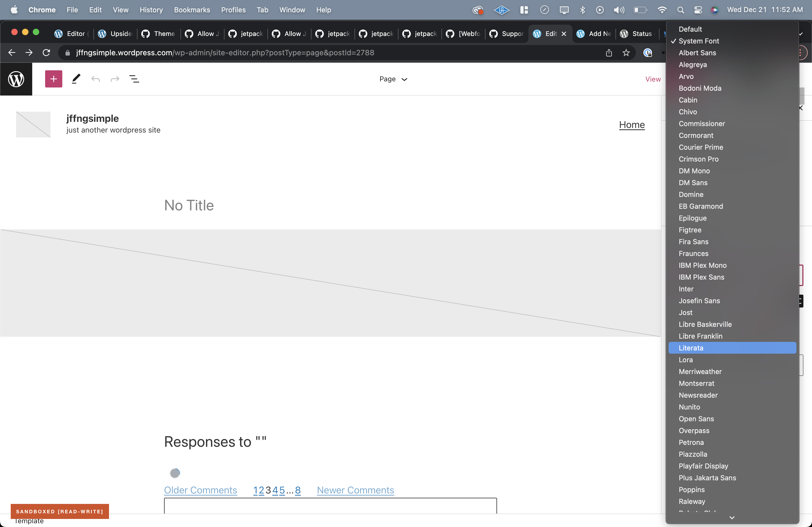Viewport: 812px width, 527px height.
Task: Click the browser address bar URL
Action: pyautogui.click(x=225, y=53)
